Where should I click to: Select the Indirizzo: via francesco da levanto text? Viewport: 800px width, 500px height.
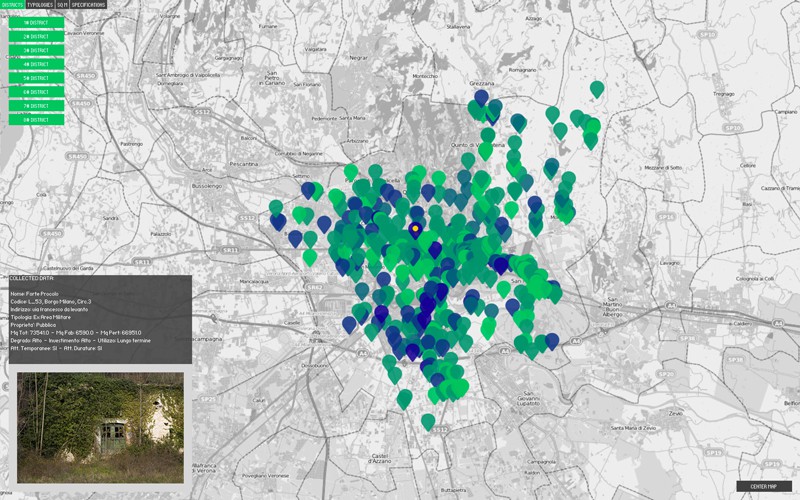49,309
